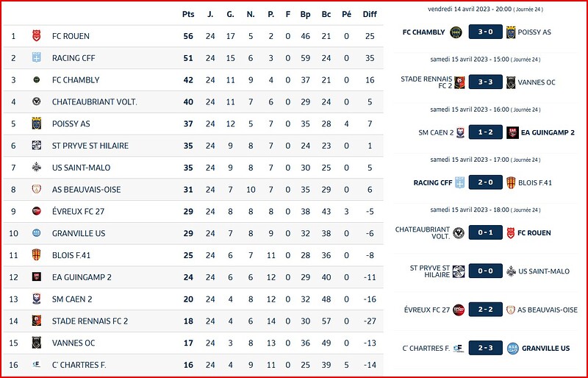Viewport: 588px width, 378px height.
Task: Open the C' Chartres 2-3 Granville score
Action: point(485,348)
